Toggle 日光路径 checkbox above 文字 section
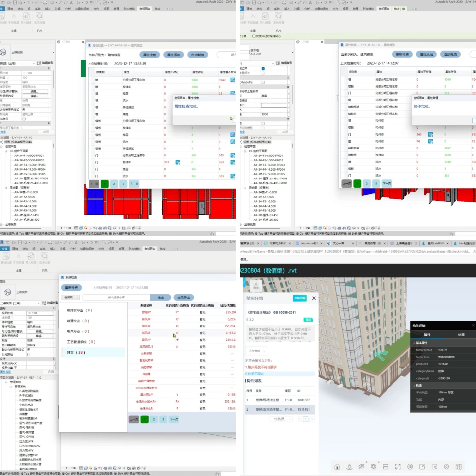Screen dimensions: 476x476 (29, 354)
